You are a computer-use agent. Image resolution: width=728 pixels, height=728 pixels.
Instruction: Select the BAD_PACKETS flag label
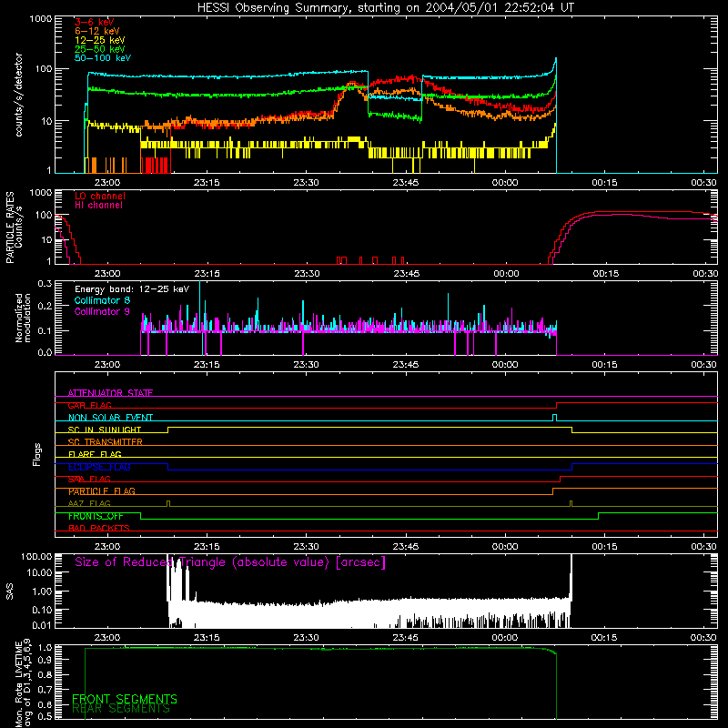tap(99, 528)
